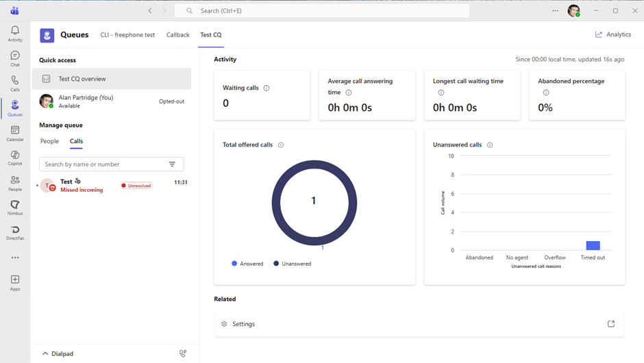Click info icon beside Waiting calls

coord(267,88)
